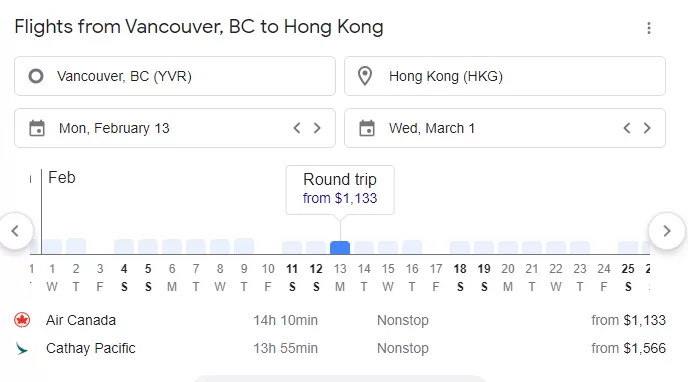Click the Air Canada logo
Screen dimensions: 688x382
[x=22, y=320]
